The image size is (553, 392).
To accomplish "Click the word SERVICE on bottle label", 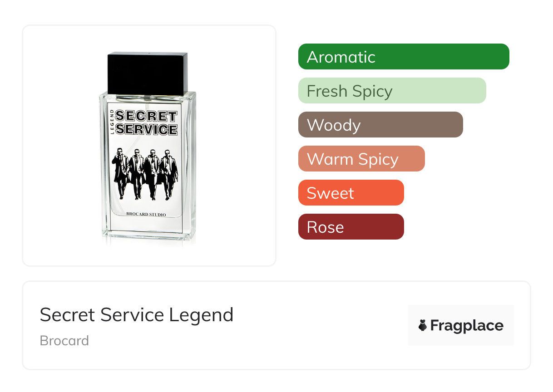I will (x=146, y=129).
